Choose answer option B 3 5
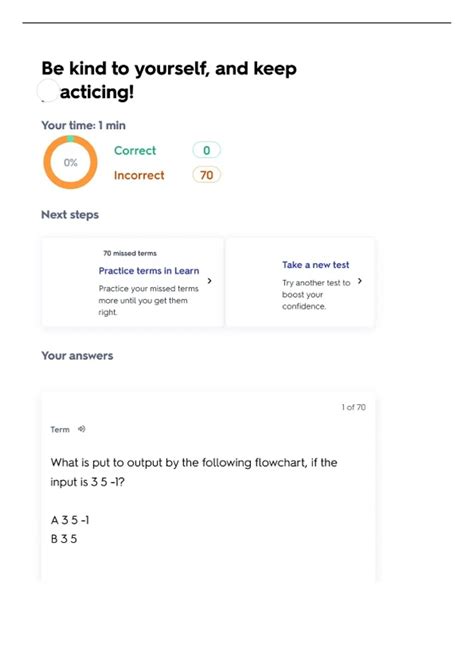This screenshot has height=671, width=474. coord(64,539)
